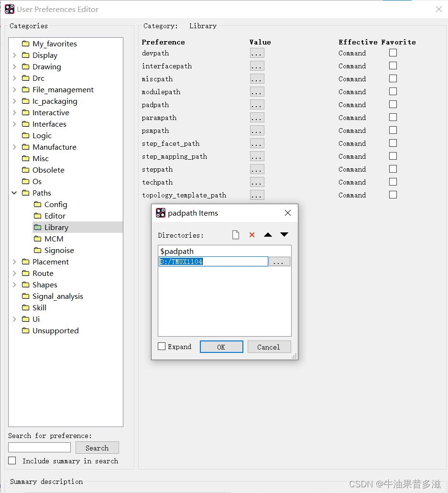Viewport: 448px width, 493px height.
Task: Click the Search for preference text field
Action: tap(39, 448)
